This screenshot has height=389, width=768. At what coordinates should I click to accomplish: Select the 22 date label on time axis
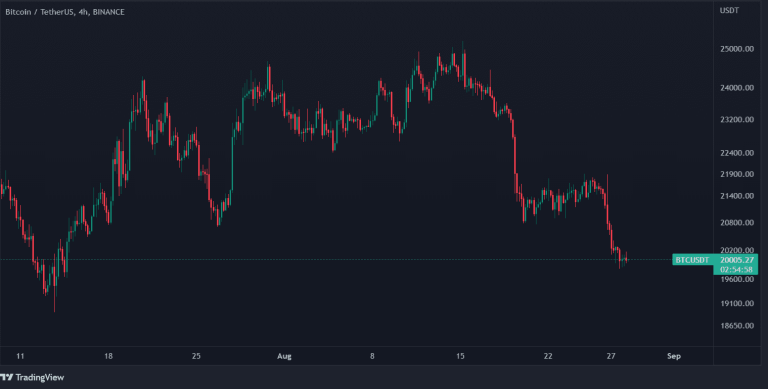548,356
